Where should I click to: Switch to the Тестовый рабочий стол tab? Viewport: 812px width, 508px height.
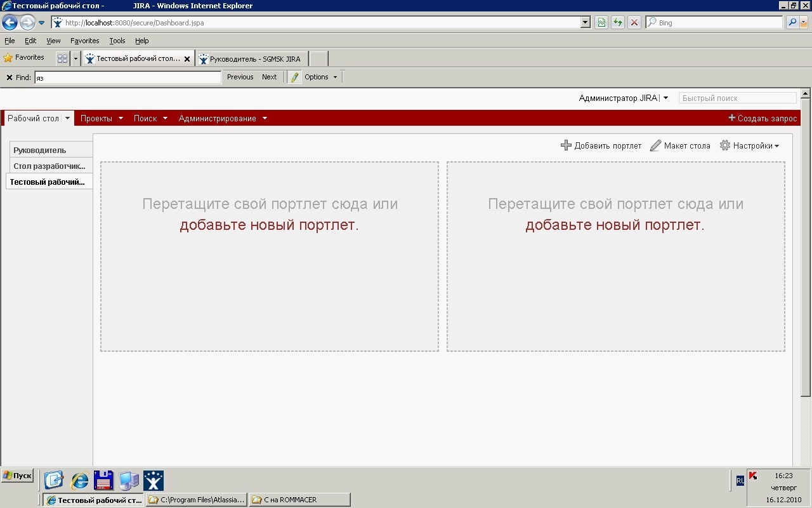pos(138,58)
